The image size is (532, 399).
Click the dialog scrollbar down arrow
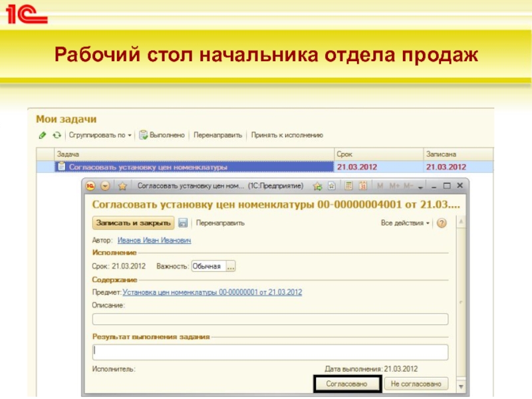(461, 386)
